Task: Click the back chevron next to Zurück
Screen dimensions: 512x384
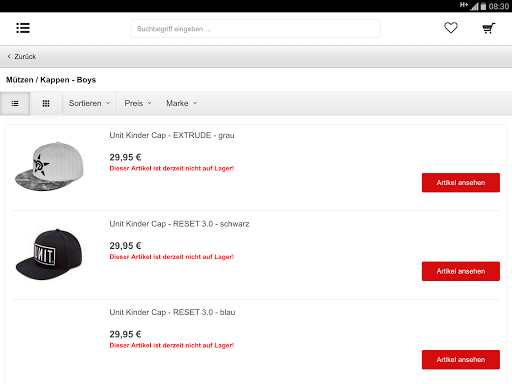Action: tap(9, 56)
